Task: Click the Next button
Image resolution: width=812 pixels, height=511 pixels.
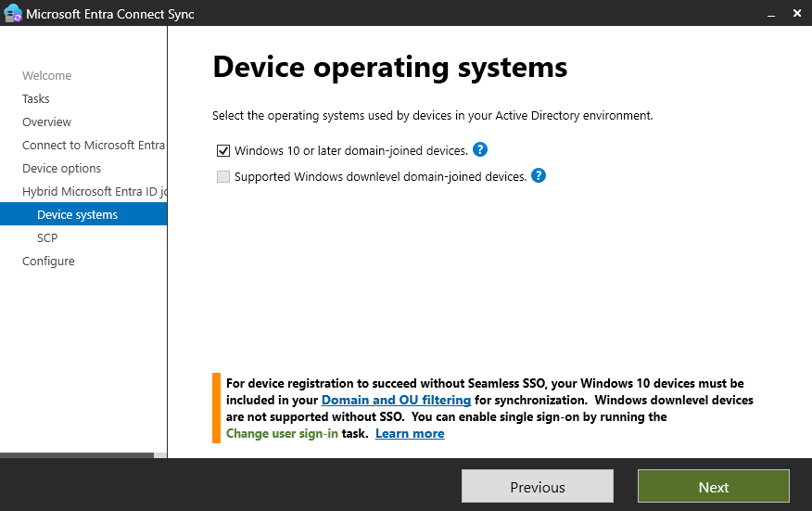Action: pos(713,486)
